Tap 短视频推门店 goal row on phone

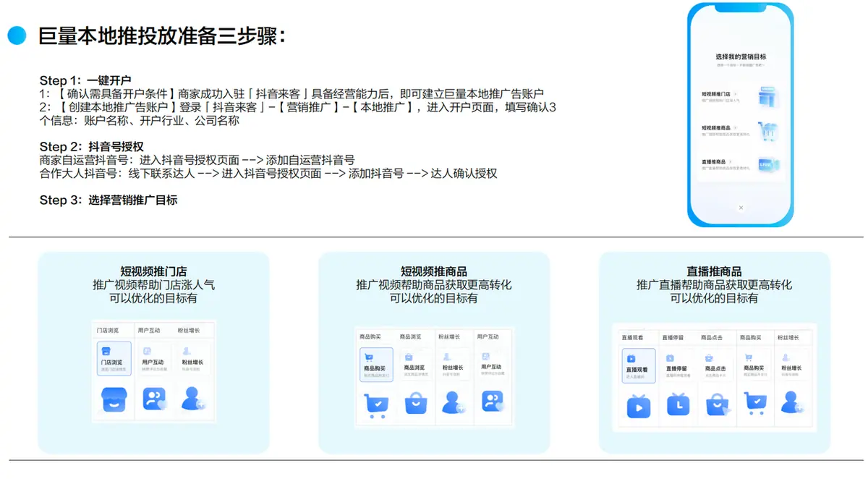[x=740, y=97]
